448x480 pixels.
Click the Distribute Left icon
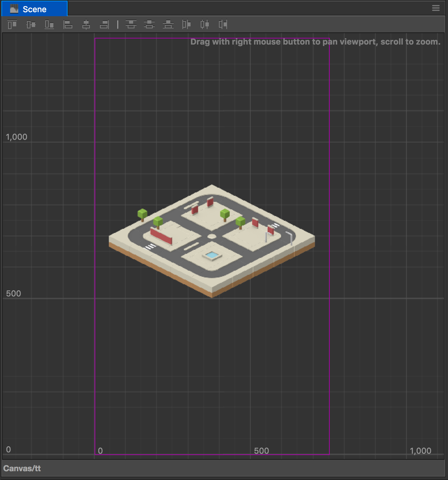tap(186, 24)
